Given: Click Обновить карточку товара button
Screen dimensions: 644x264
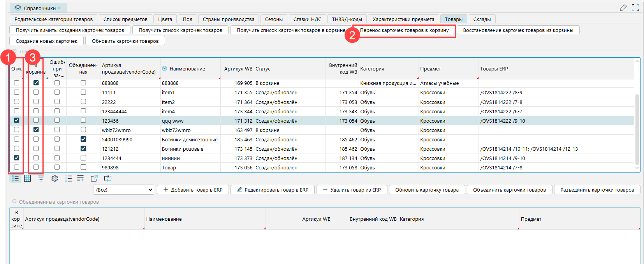Looking at the screenshot, I should pos(427,190).
